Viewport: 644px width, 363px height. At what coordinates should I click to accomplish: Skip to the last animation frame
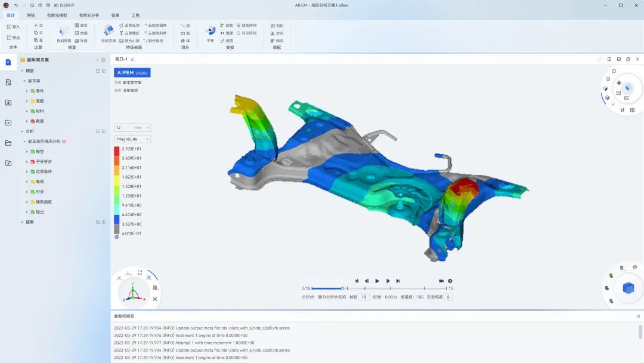[x=398, y=281]
